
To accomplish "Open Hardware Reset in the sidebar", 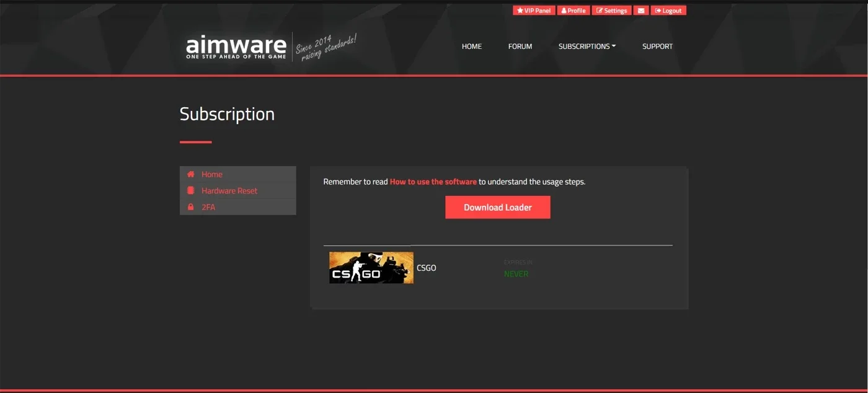I will 238,190.
